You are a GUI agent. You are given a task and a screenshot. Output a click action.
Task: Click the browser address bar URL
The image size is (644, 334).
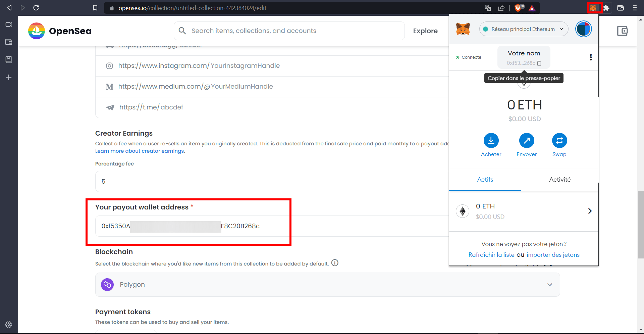pyautogui.click(x=192, y=8)
